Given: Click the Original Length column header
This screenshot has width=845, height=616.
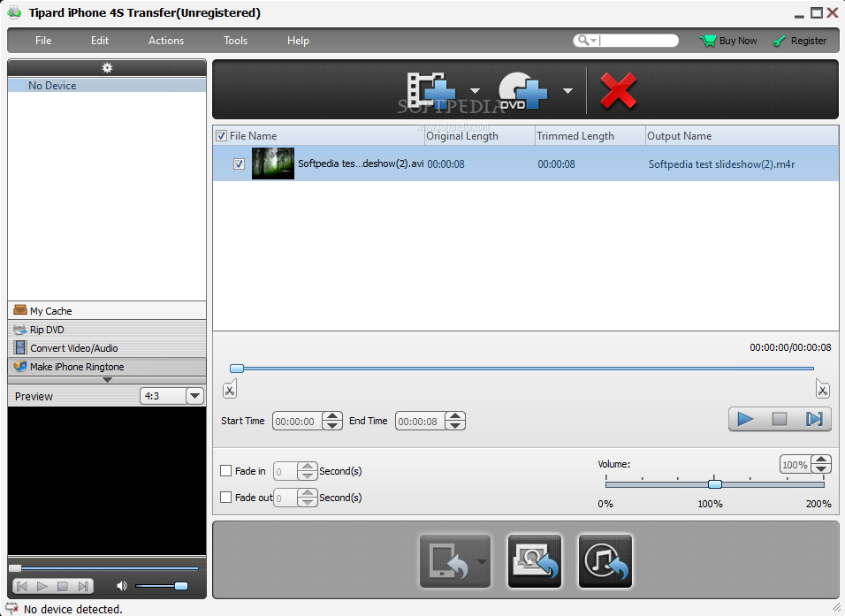Looking at the screenshot, I should click(x=479, y=136).
